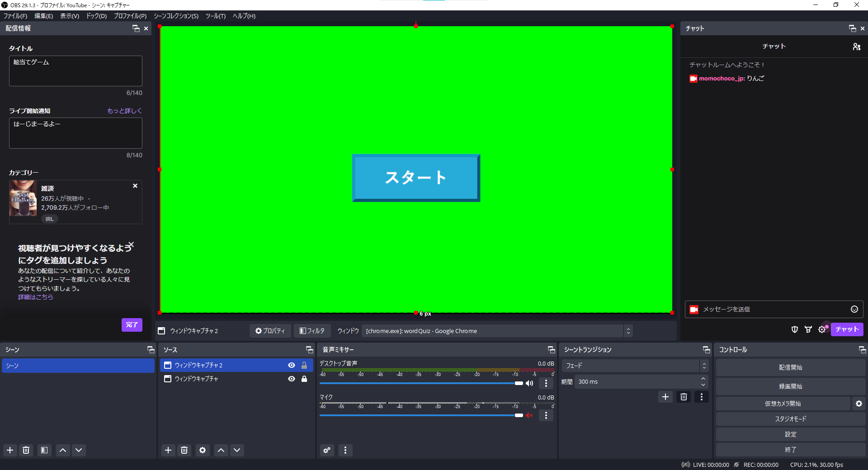Toggle lock on ウィンドウキャプチャ source
Viewport: 868px width, 470px height.
(x=304, y=379)
